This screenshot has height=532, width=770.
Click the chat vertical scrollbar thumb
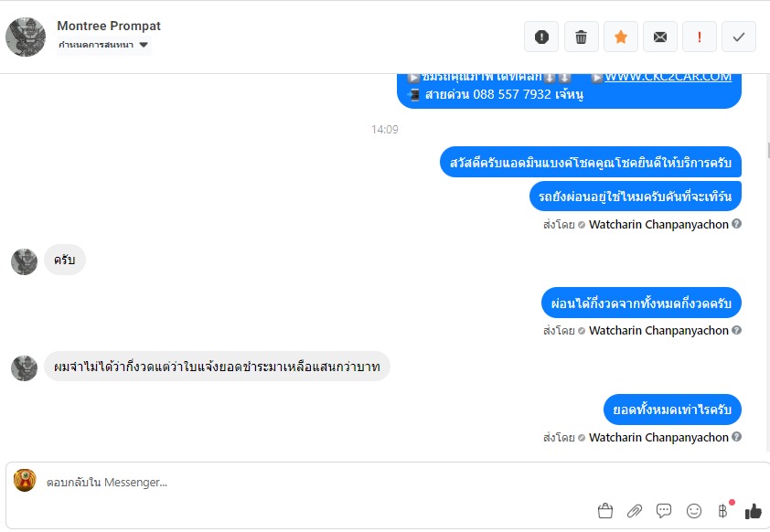coord(768,150)
